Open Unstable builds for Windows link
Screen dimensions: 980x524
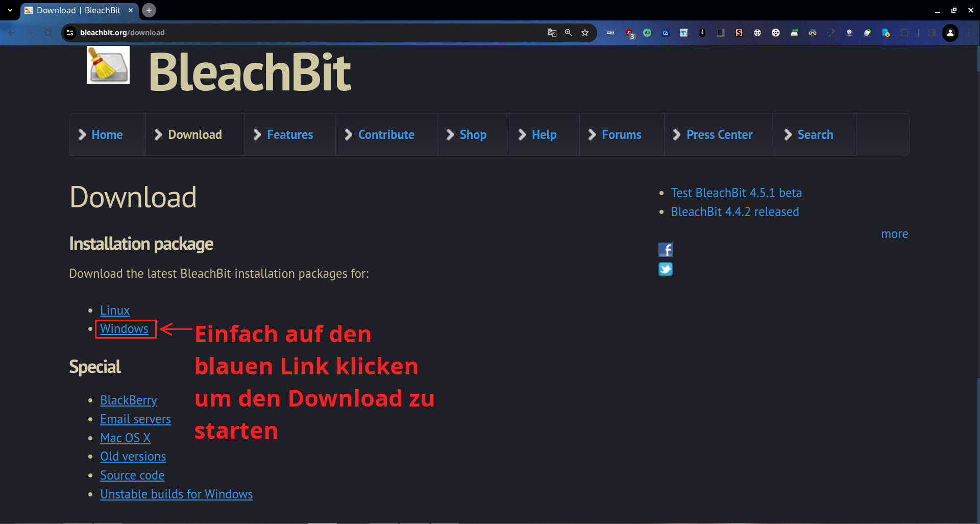pyautogui.click(x=176, y=494)
